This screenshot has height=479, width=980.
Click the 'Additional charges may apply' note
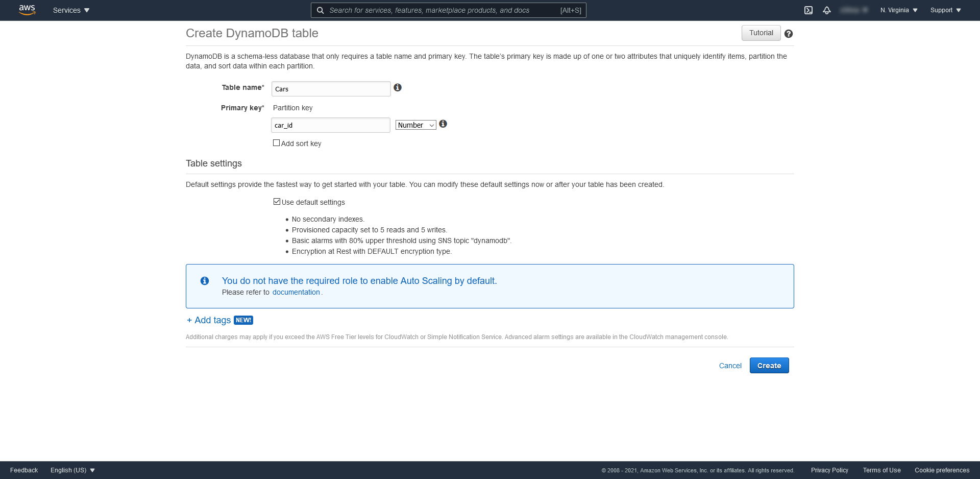pos(457,337)
